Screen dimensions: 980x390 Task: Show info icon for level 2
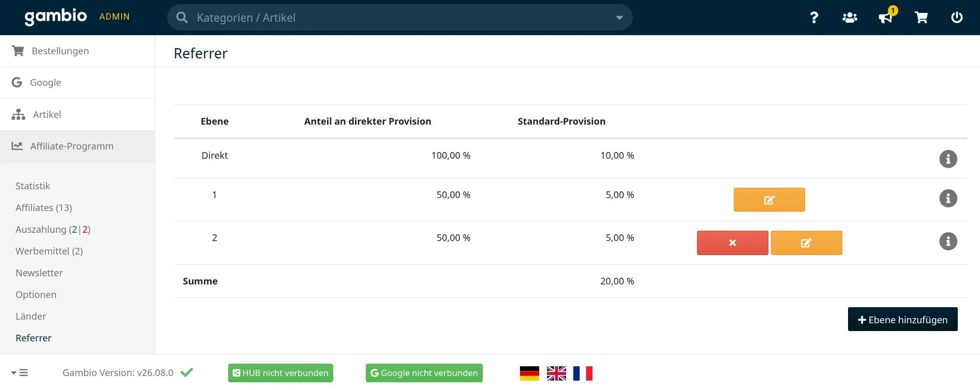(x=948, y=241)
